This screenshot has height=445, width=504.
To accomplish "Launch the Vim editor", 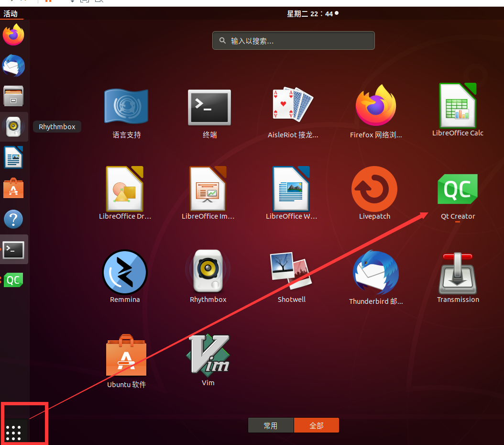I will (x=208, y=355).
